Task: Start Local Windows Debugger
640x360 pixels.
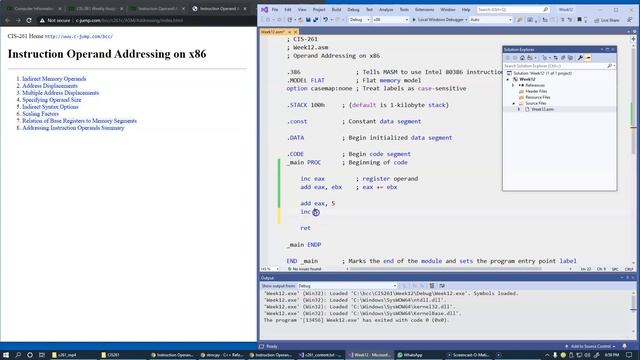Action: point(440,20)
